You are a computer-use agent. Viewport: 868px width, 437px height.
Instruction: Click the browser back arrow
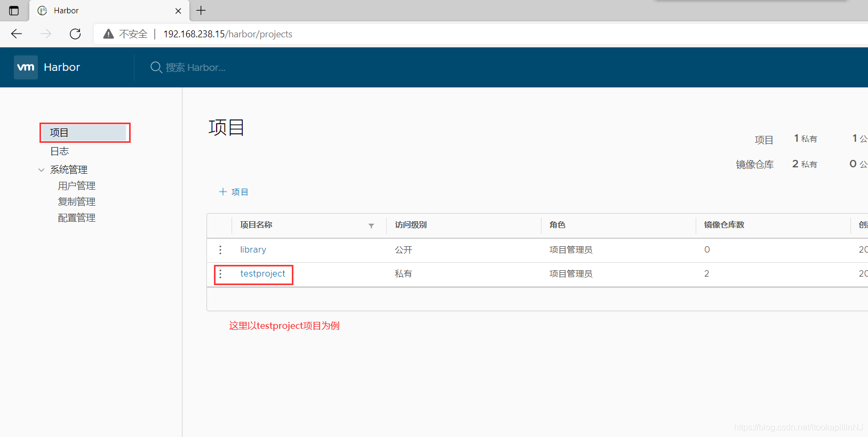tap(17, 34)
